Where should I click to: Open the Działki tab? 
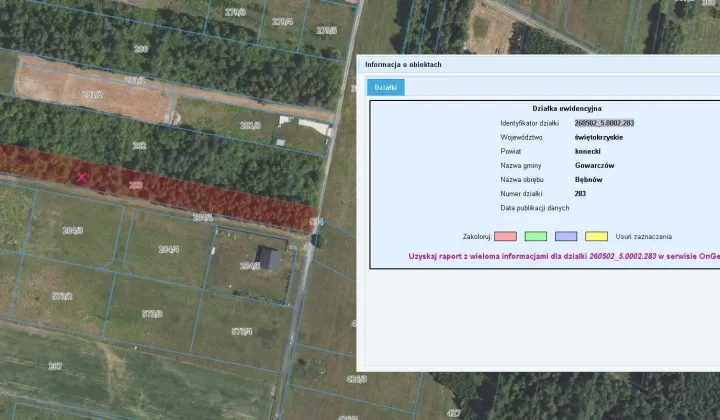(385, 87)
